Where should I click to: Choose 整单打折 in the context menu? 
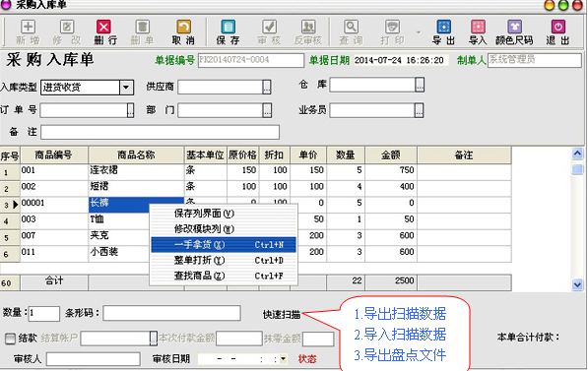224,260
